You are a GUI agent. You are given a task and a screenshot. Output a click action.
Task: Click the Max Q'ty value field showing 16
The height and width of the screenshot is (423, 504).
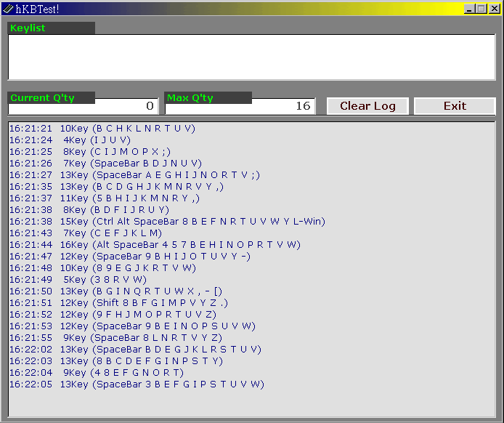(240, 106)
